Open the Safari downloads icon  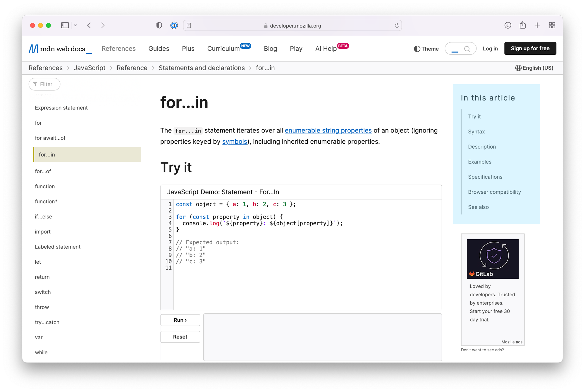(x=508, y=25)
